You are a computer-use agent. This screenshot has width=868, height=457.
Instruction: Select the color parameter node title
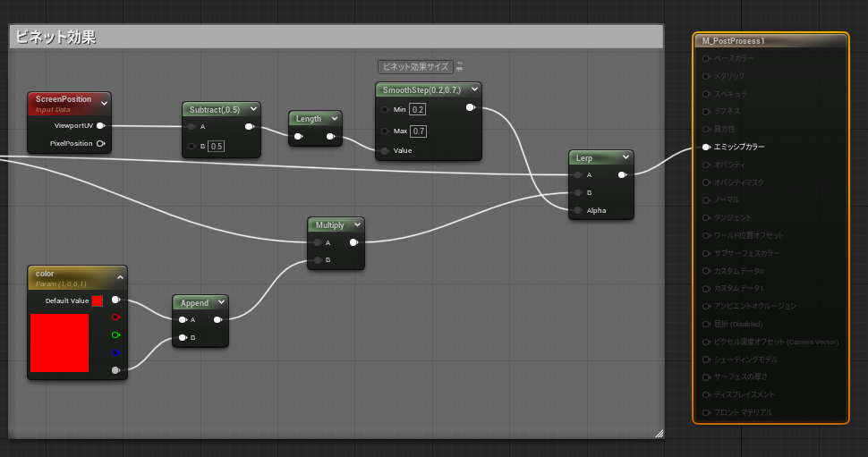point(45,274)
